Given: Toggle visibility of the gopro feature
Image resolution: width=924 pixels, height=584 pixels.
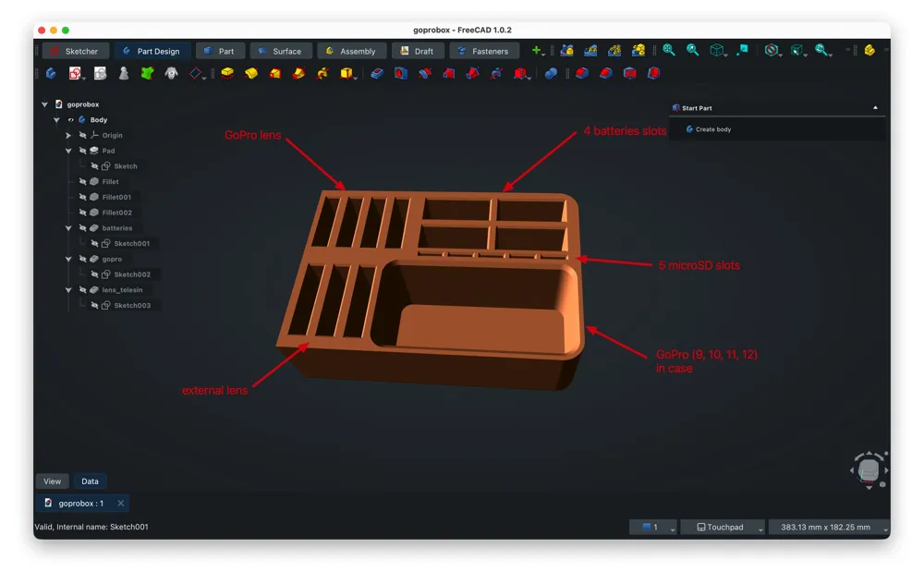Looking at the screenshot, I should [x=82, y=259].
